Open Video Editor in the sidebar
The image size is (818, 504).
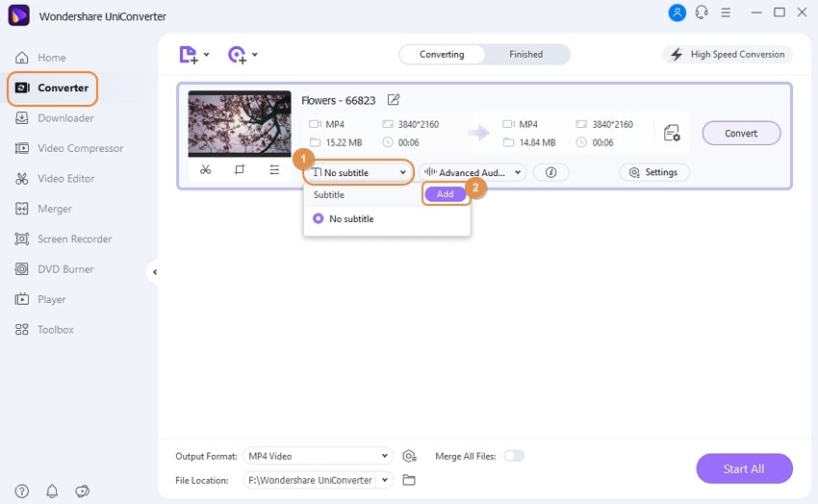pos(55,178)
